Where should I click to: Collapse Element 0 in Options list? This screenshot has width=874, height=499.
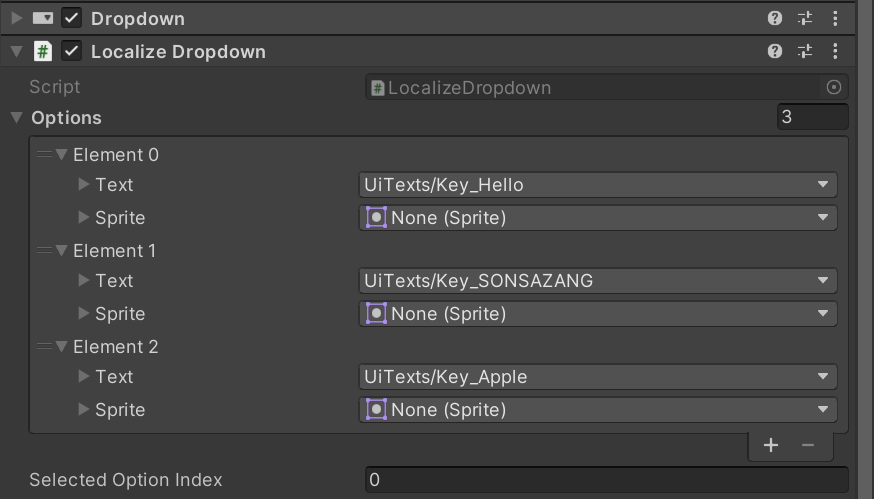click(x=61, y=154)
